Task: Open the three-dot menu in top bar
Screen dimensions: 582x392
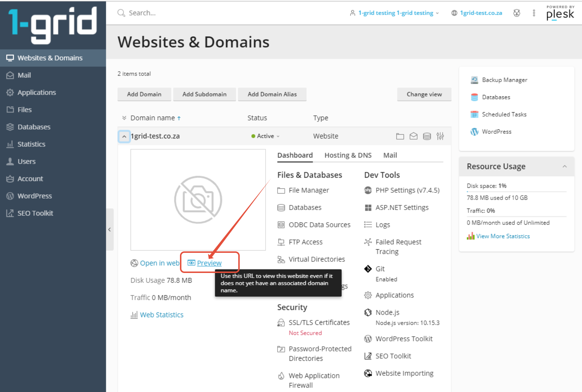Action: pyautogui.click(x=534, y=13)
